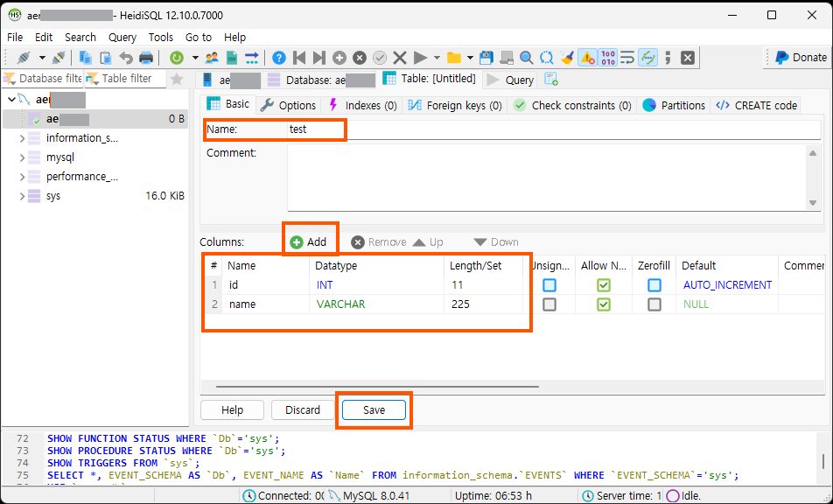This screenshot has height=504, width=833.
Task: Click the Comment box scroll down arrow
Action: pyautogui.click(x=813, y=203)
